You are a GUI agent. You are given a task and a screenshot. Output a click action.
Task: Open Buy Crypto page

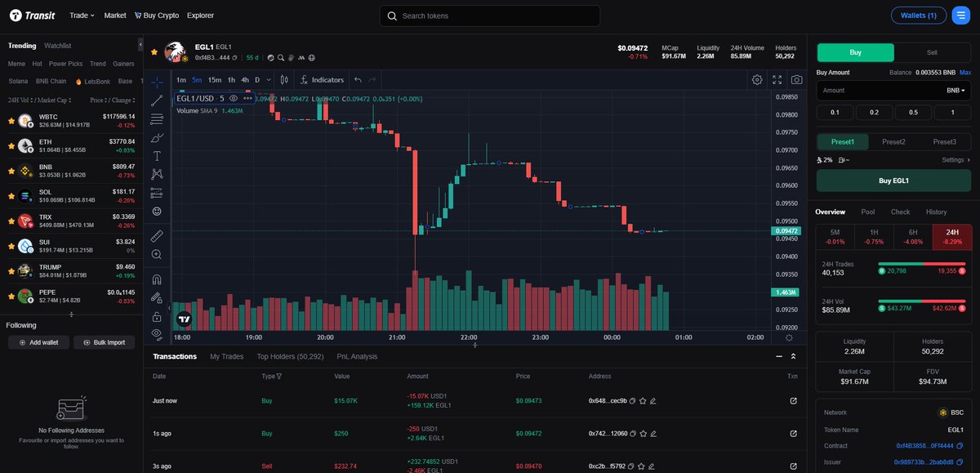click(x=156, y=16)
